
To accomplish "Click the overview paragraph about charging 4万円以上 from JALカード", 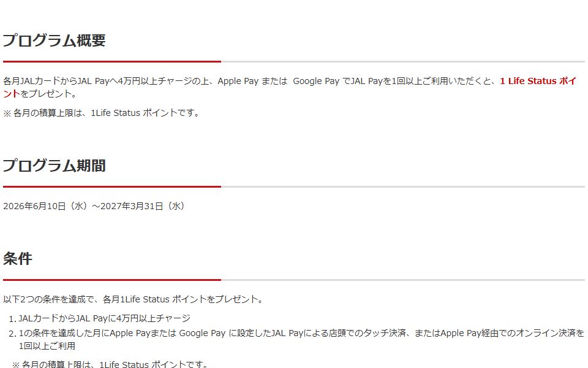I will tap(290, 87).
